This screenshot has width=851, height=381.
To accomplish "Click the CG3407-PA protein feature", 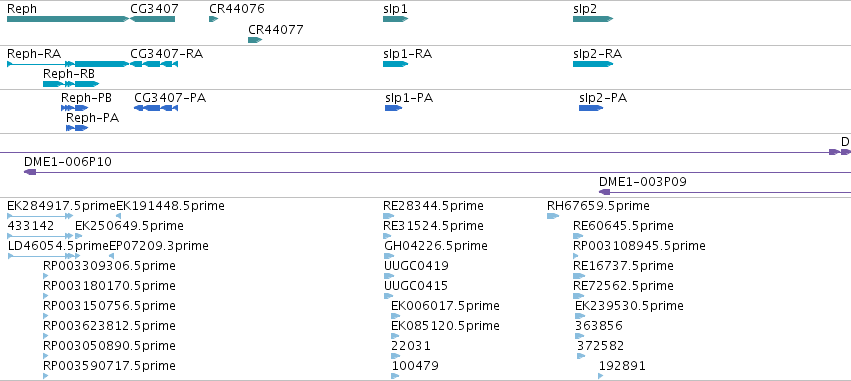I will coord(156,108).
